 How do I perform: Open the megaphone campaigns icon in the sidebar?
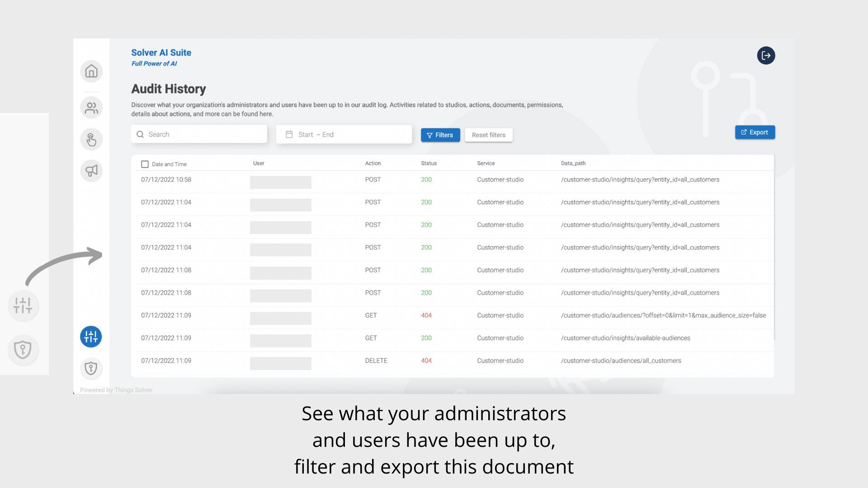point(91,171)
